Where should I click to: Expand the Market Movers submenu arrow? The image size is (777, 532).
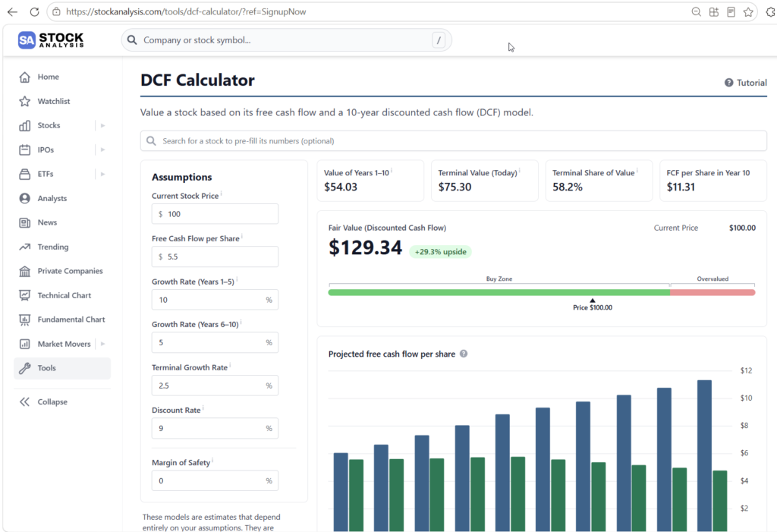coord(102,344)
